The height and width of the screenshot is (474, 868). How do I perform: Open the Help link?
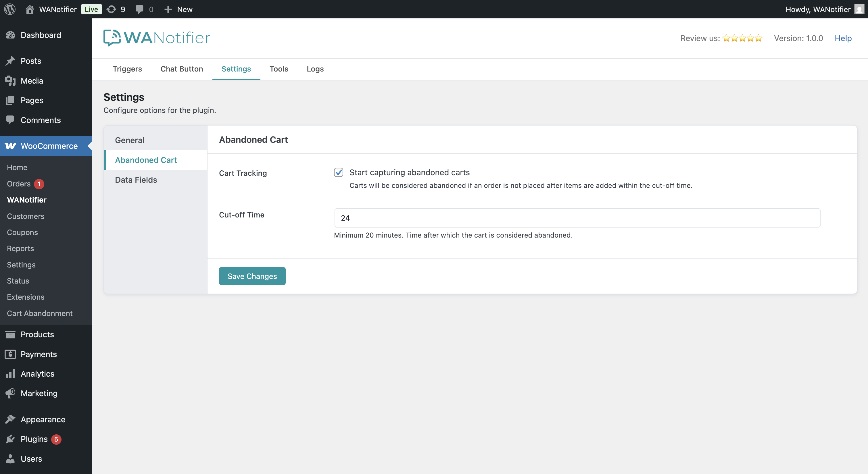pos(843,38)
